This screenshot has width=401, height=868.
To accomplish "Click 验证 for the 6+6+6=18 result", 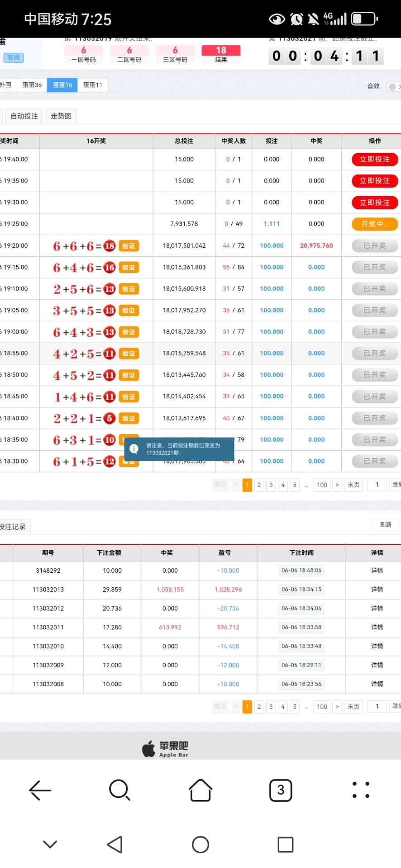I will click(x=129, y=246).
